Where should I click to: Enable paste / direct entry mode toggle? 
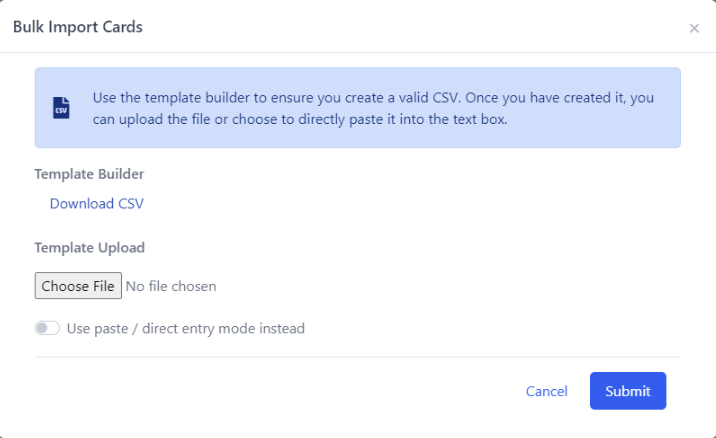[47, 328]
